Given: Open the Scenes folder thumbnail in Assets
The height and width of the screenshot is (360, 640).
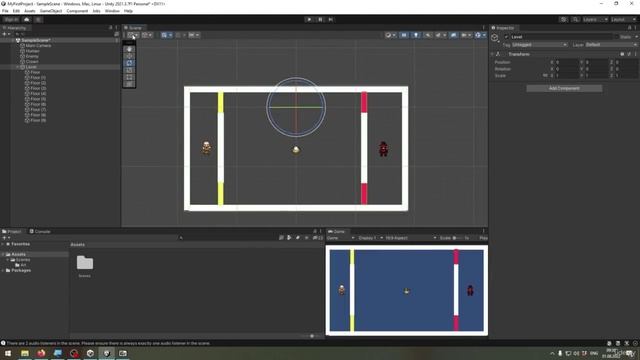Looking at the screenshot, I should 85,263.
